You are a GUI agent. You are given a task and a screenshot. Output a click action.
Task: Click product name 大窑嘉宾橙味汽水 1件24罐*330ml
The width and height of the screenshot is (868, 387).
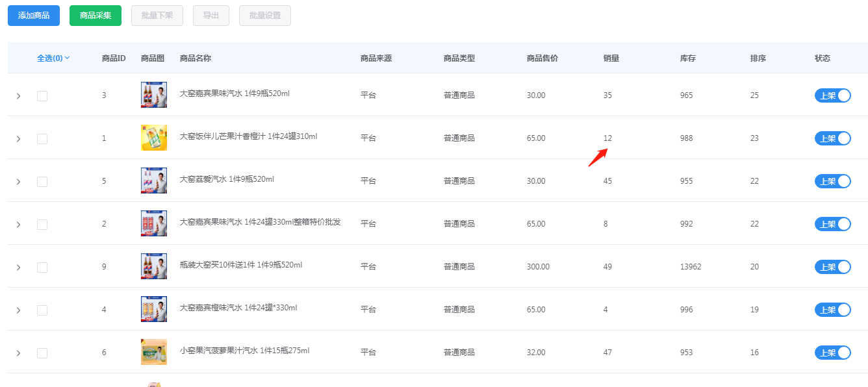coord(238,308)
